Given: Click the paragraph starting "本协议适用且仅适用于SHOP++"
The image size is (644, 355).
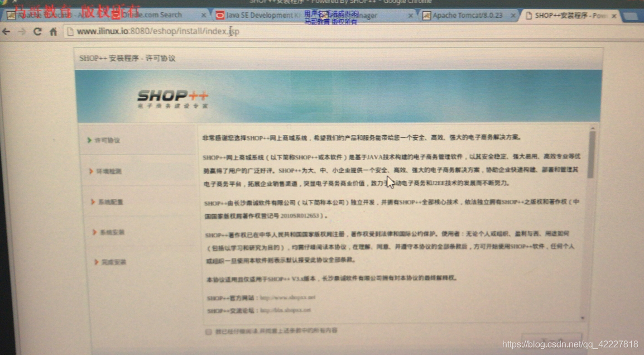Looking at the screenshot, I should tap(331, 279).
